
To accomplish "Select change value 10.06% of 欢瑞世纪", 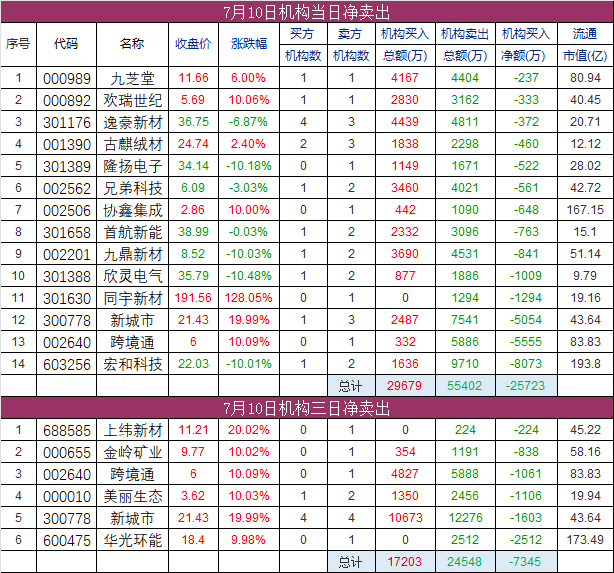I will point(249,99).
